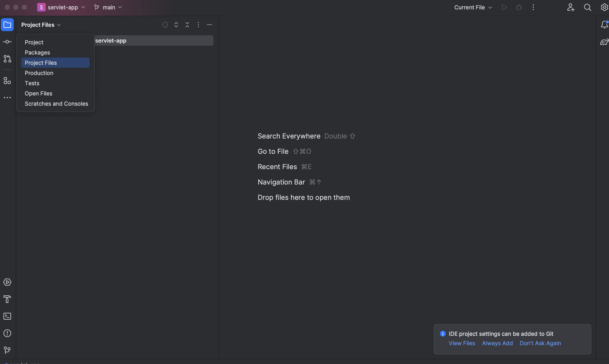Open the Notifications bell panel

click(x=604, y=25)
